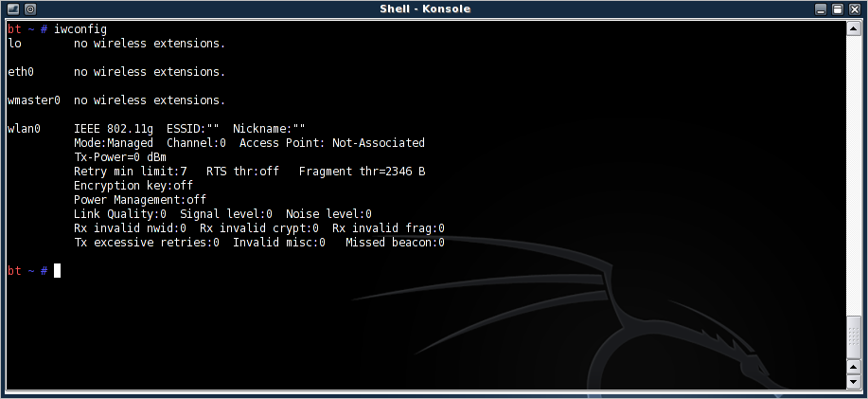Screen dimensions: 868x399
Task: Click the Channel:0 value
Action: click(196, 143)
